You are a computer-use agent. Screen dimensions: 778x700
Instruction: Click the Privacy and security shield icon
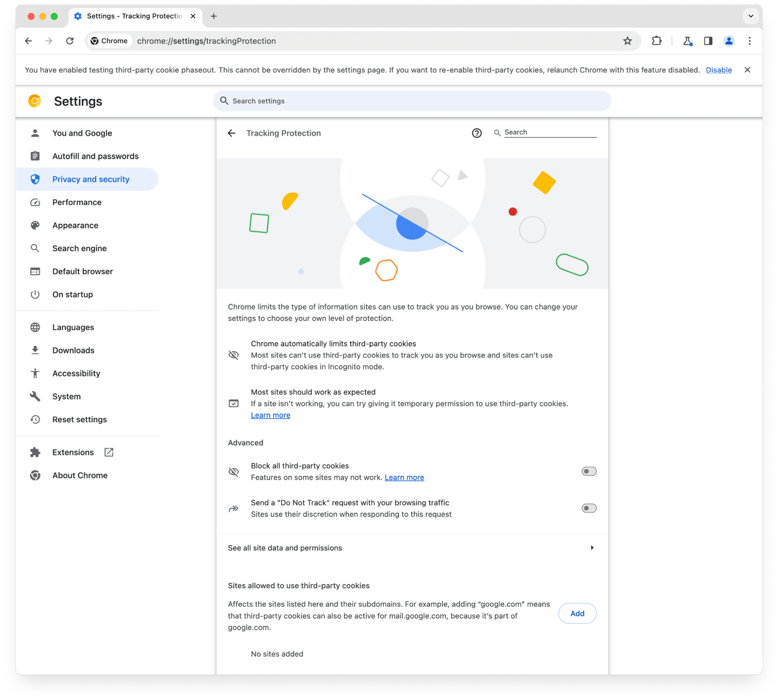click(x=36, y=178)
